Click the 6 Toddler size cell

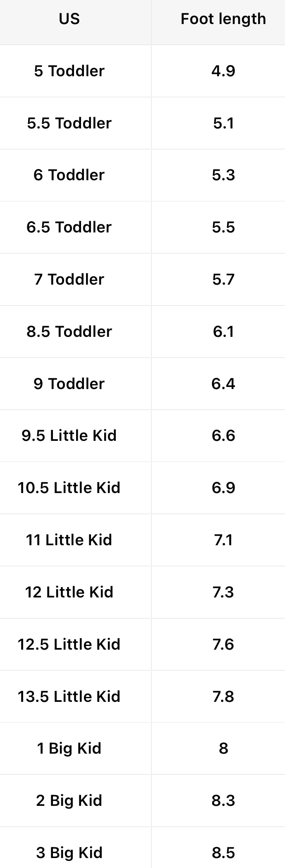69,175
